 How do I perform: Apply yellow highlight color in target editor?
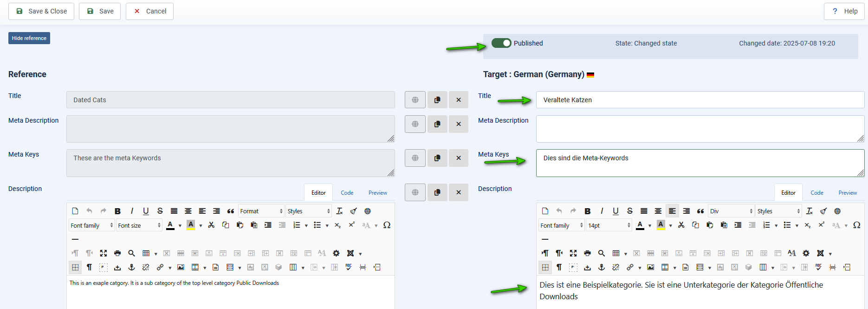(x=661, y=225)
